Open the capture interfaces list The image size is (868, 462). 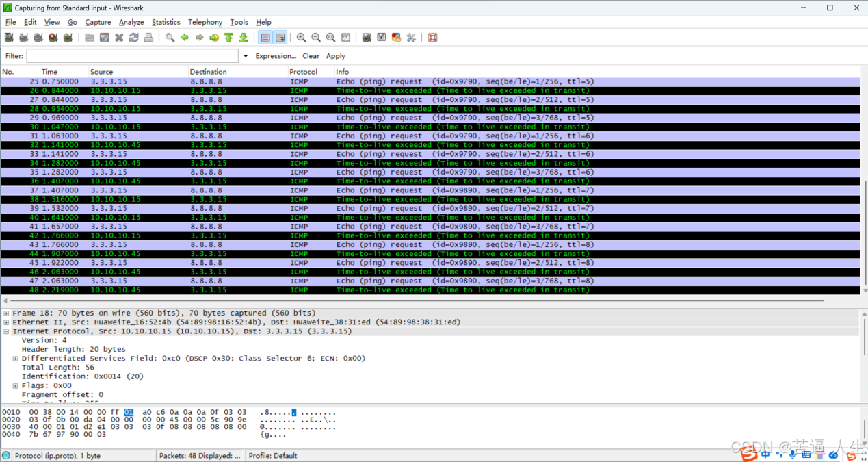click(9, 38)
